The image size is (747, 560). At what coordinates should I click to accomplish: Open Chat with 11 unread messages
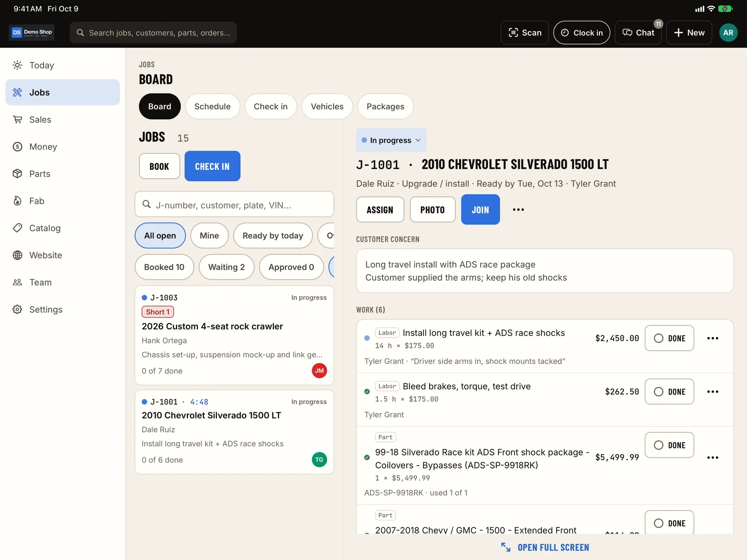click(638, 32)
